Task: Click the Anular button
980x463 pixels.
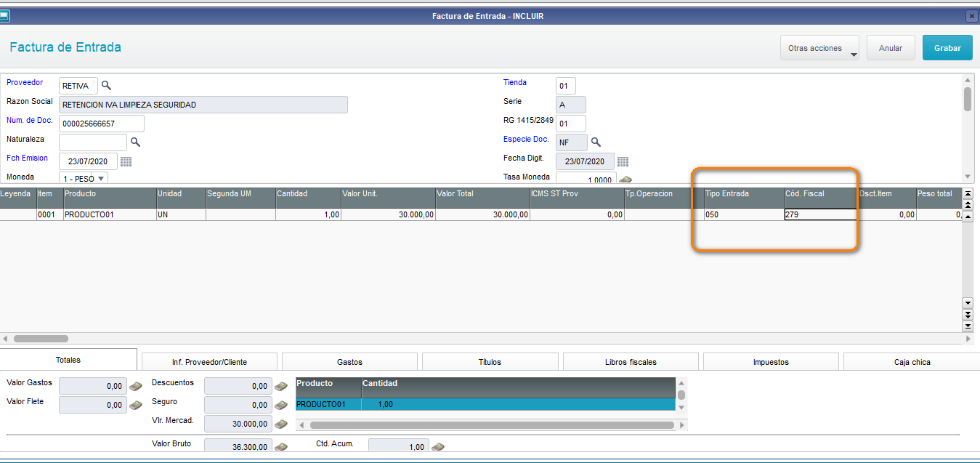Action: pos(891,48)
